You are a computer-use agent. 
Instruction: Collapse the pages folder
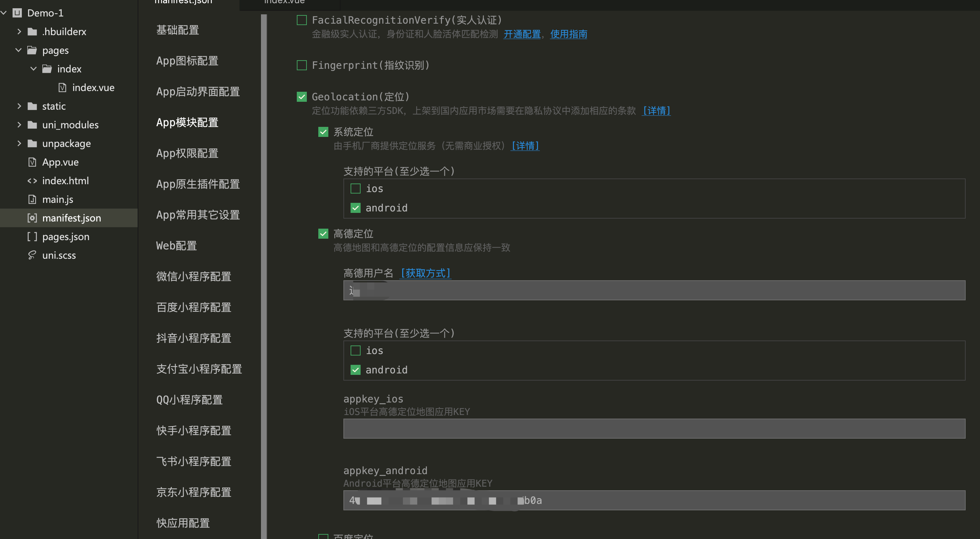pos(18,50)
